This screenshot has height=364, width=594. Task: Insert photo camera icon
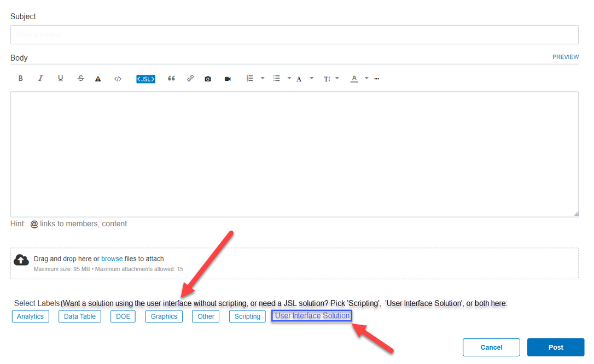[x=208, y=79]
